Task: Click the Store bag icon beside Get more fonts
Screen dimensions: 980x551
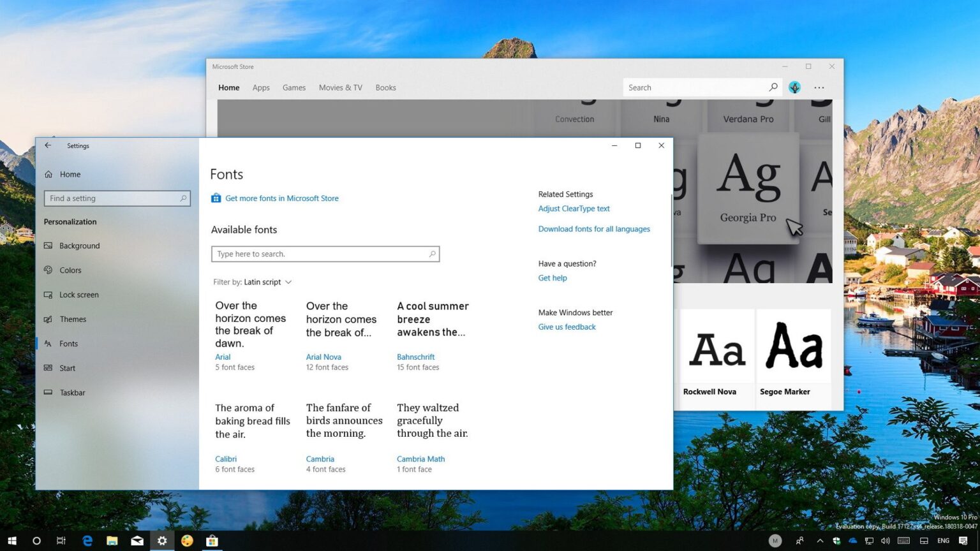Action: [216, 198]
